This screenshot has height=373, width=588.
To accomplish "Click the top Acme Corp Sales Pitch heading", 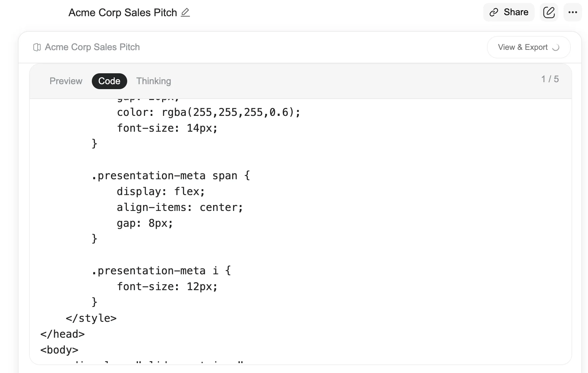I will click(x=123, y=13).
